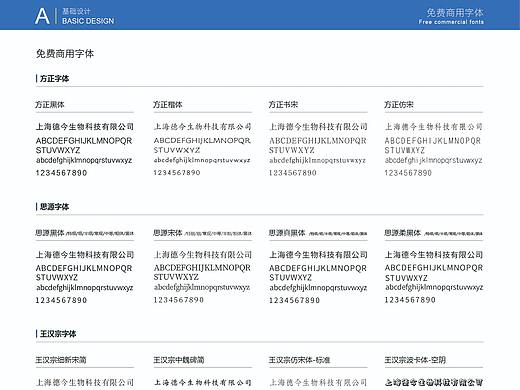The height and width of the screenshot is (390, 520).
Task: Click the 1234567890 digits under 思源柔黑体
Action: click(410, 300)
